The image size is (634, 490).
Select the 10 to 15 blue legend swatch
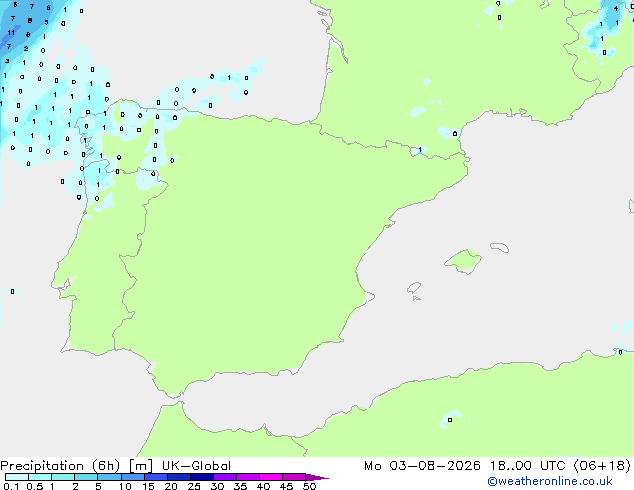point(133,477)
